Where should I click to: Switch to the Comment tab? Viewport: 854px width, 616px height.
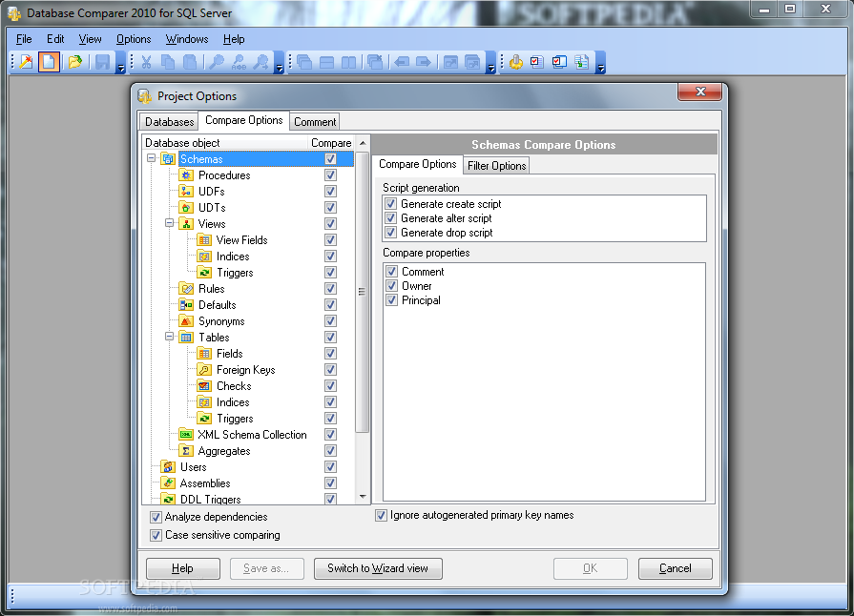click(315, 122)
